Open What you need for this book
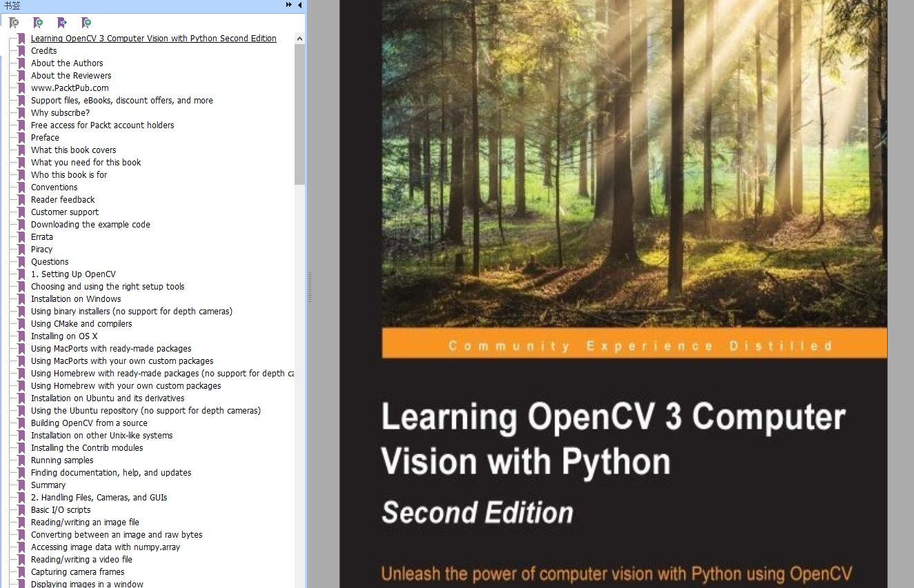 (x=86, y=163)
